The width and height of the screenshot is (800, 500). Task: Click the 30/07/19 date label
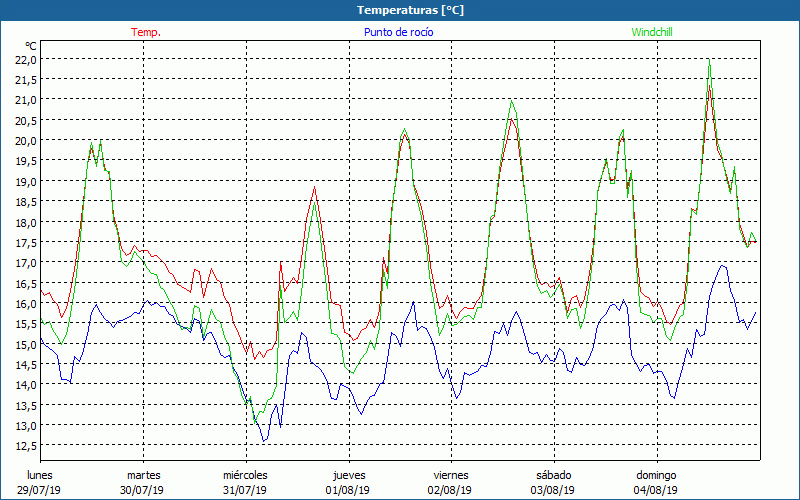click(x=142, y=490)
